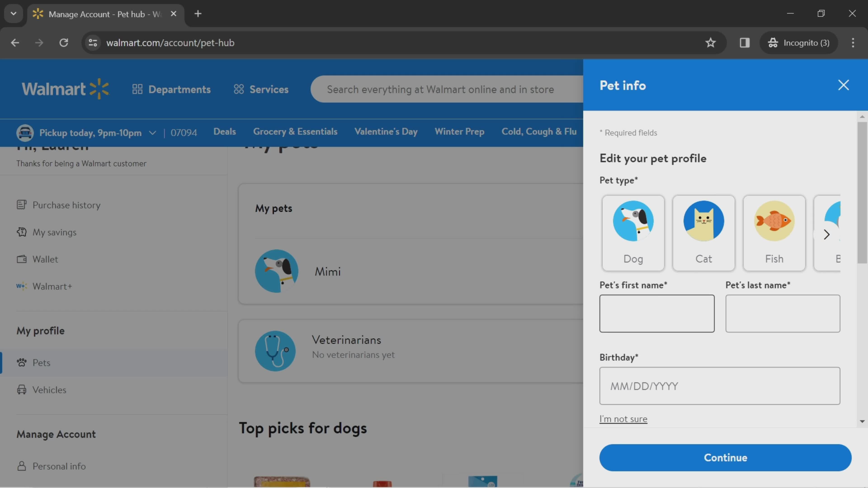Open Winter Prep section
Screen dimensions: 868x488
[x=459, y=132]
